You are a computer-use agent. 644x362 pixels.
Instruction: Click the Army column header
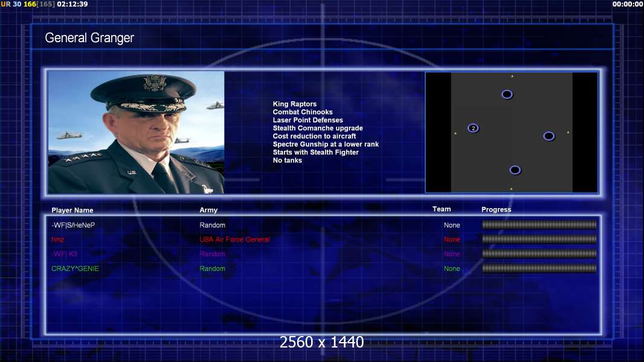pyautogui.click(x=208, y=210)
